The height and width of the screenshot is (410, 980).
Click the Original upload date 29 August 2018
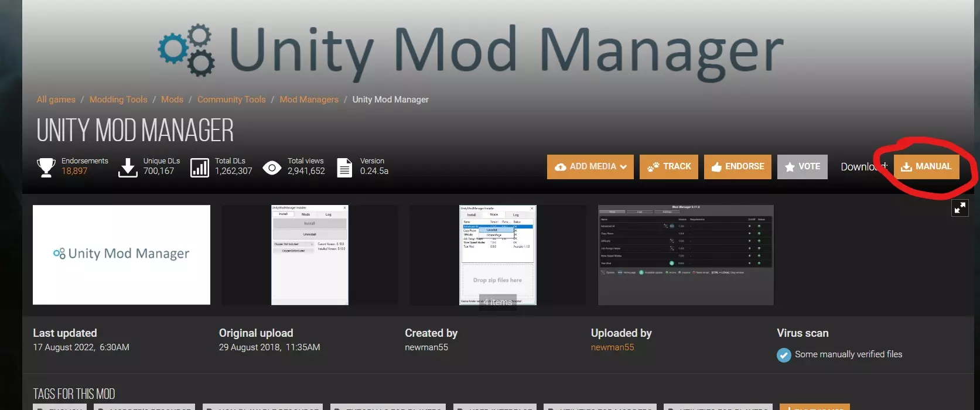269,347
